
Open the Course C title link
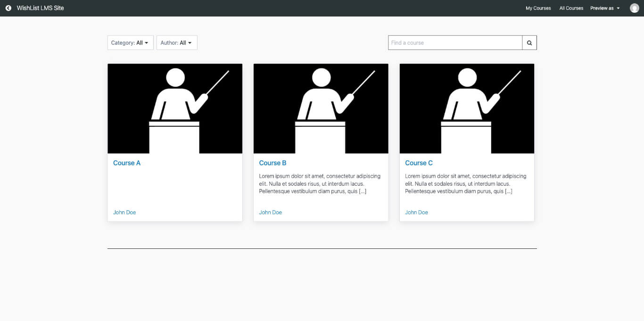pyautogui.click(x=419, y=163)
